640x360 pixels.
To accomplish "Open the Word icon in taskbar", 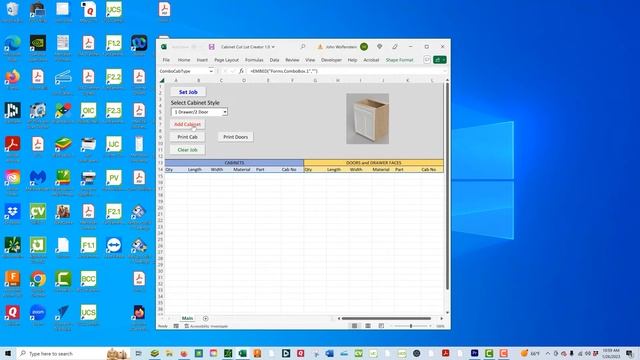I will click(329, 353).
